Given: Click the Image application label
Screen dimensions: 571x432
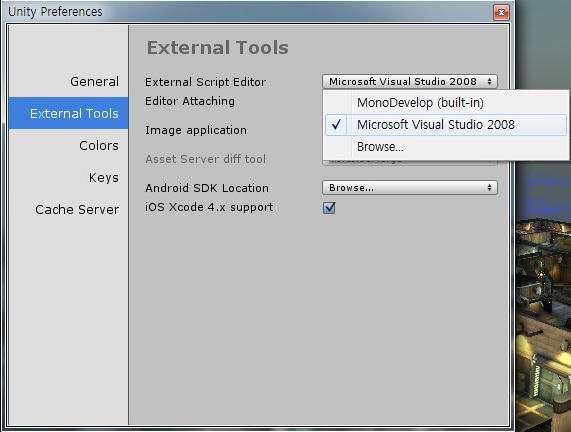Looking at the screenshot, I should (x=196, y=130).
